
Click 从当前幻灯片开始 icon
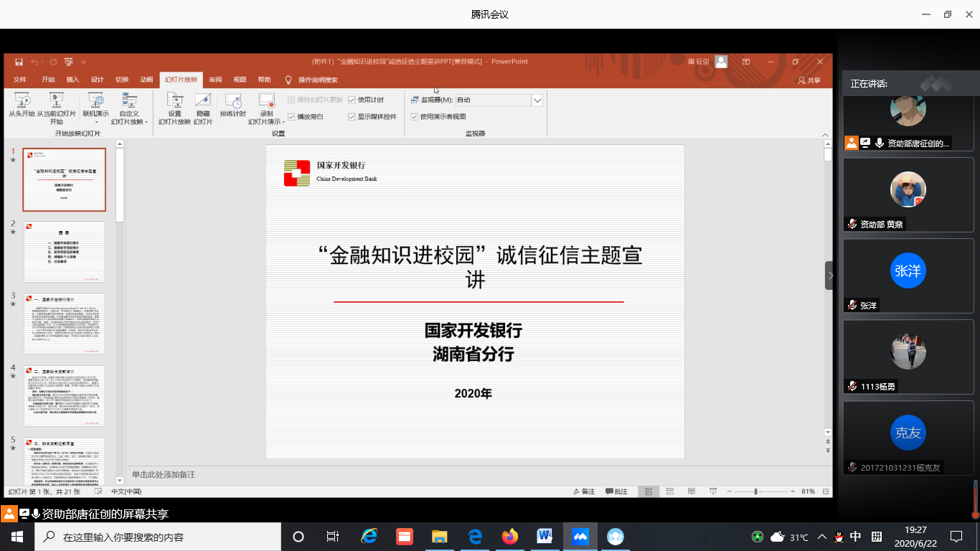(x=56, y=101)
